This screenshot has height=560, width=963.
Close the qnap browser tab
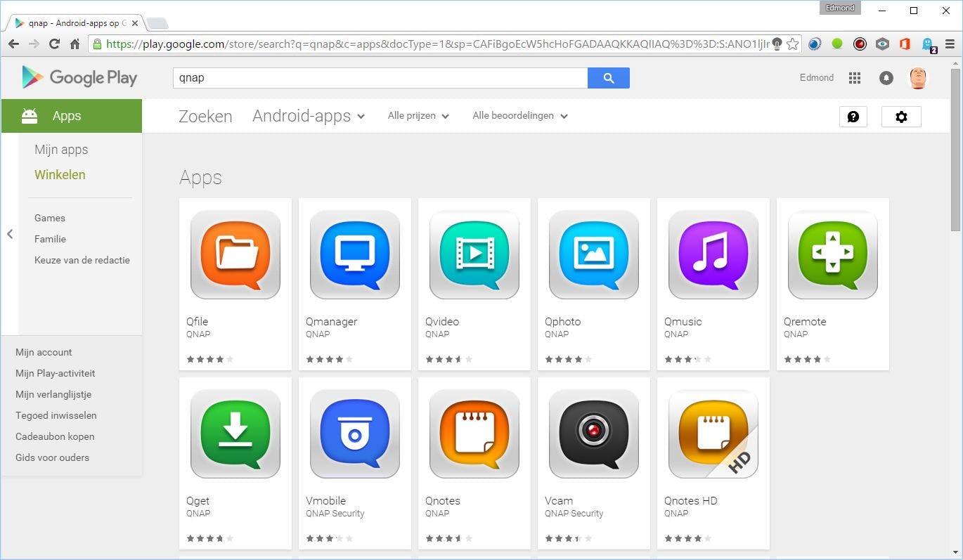(135, 23)
